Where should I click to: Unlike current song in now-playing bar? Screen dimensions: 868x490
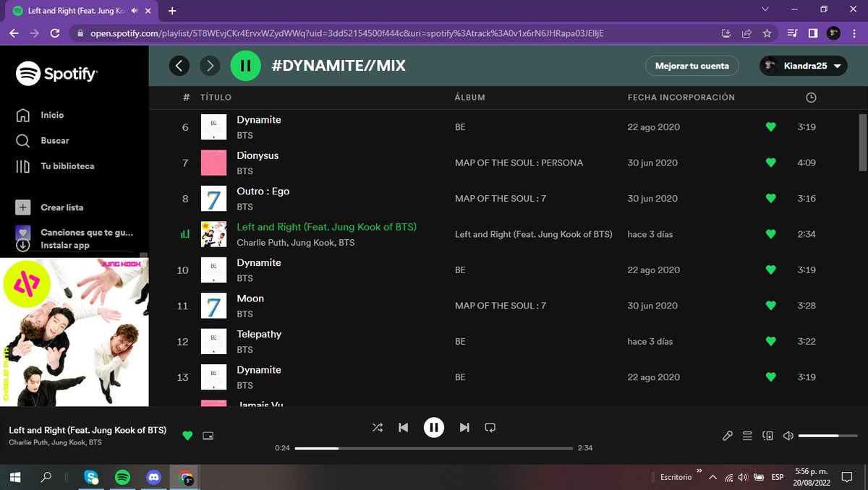pyautogui.click(x=187, y=435)
